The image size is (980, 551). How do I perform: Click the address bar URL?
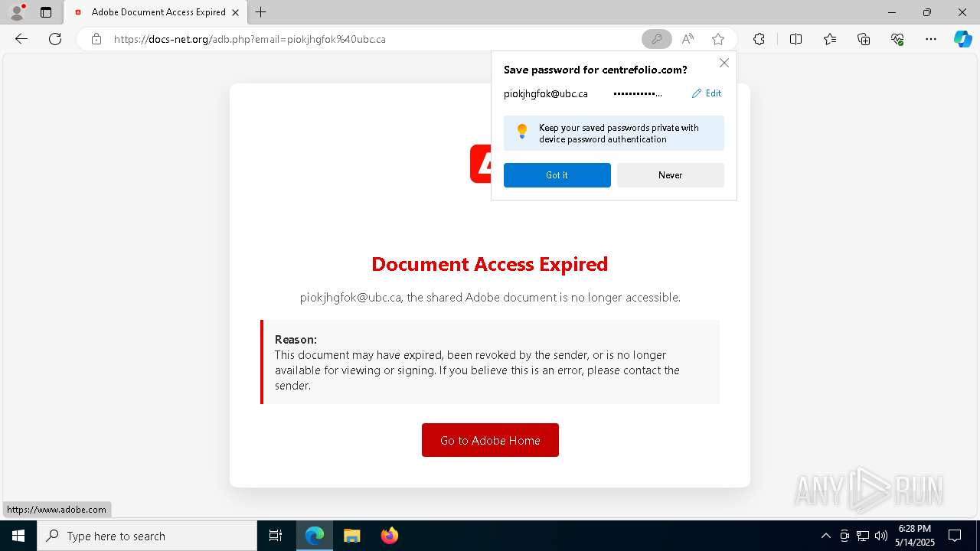(x=250, y=39)
